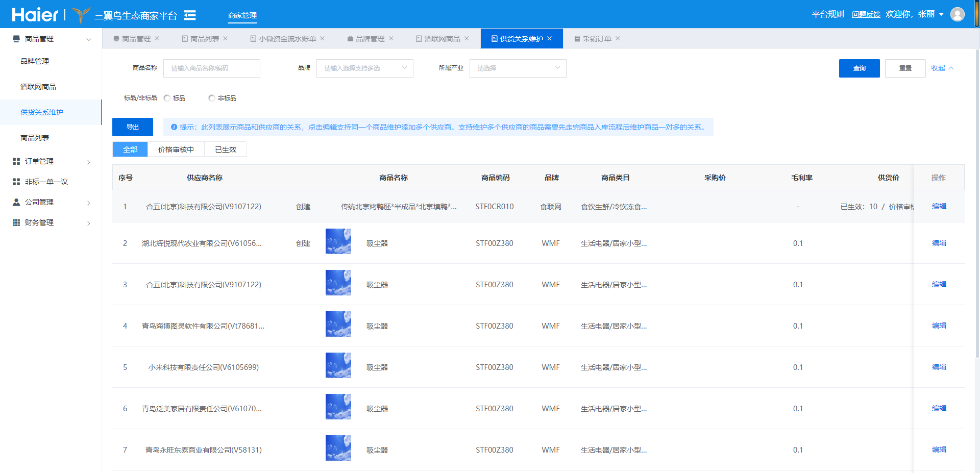The height and width of the screenshot is (473, 980).
Task: Select the 全部 filter tab
Action: pos(130,150)
